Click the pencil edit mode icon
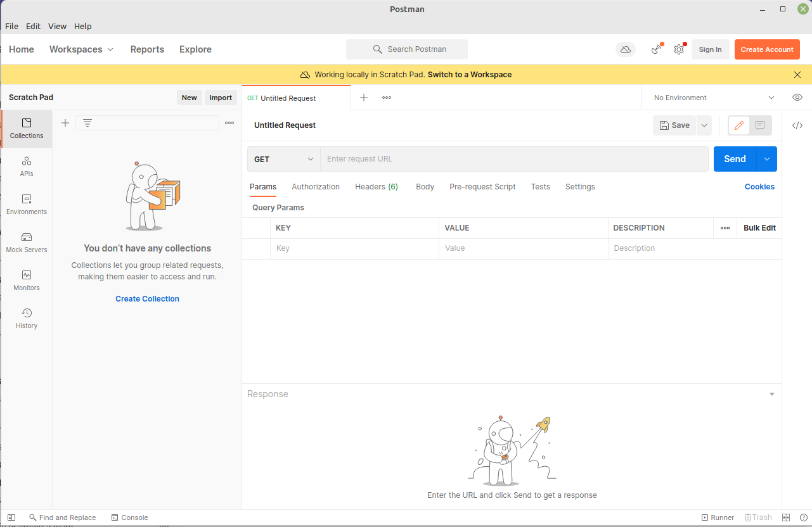Viewport: 812px width, 527px height. click(739, 125)
